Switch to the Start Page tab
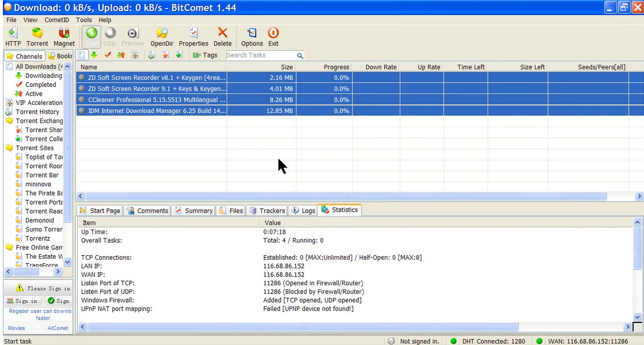644x345 pixels. pyautogui.click(x=100, y=210)
